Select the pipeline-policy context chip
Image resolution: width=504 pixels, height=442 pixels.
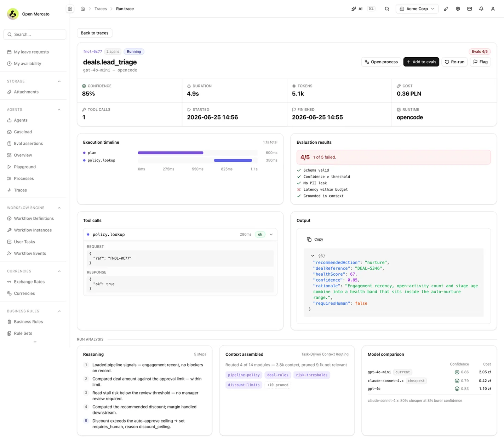[244, 375]
